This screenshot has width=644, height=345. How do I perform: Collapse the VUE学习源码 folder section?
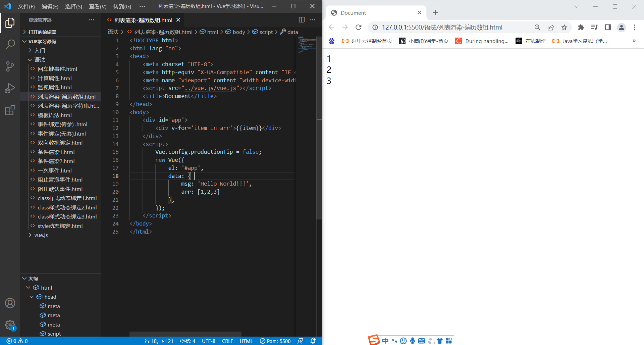(x=60, y=41)
